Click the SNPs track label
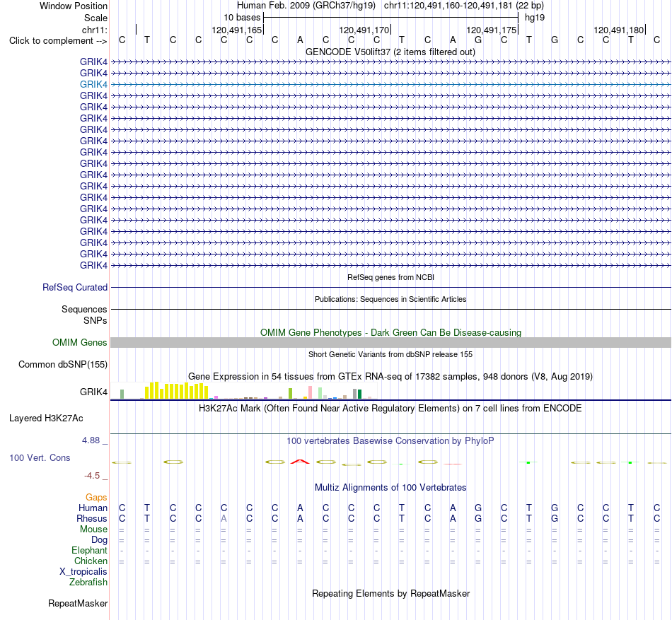 (95, 320)
